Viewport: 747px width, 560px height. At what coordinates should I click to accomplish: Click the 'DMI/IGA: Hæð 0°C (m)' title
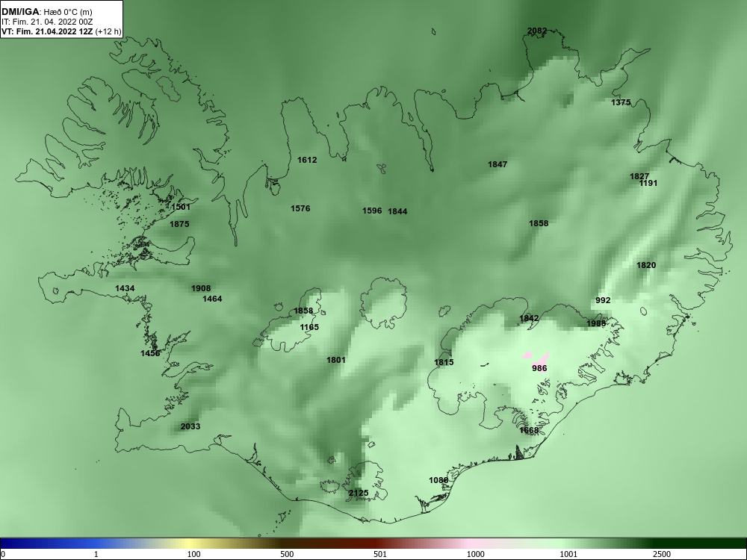[x=46, y=12]
